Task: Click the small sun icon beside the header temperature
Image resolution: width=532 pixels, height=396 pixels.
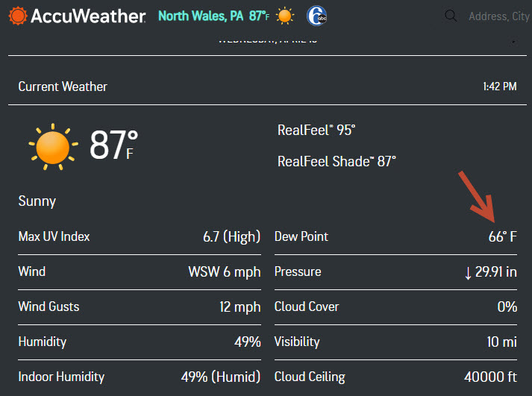Action: (x=284, y=16)
